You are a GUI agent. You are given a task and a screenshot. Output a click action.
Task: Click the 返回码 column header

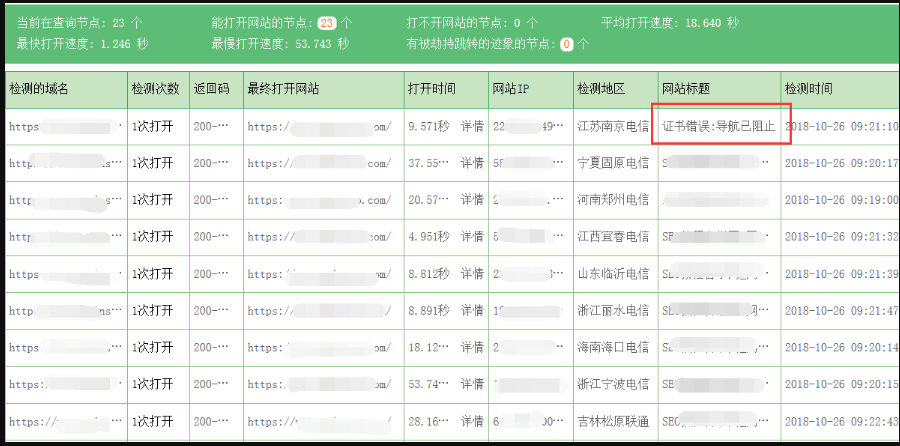[x=211, y=89]
